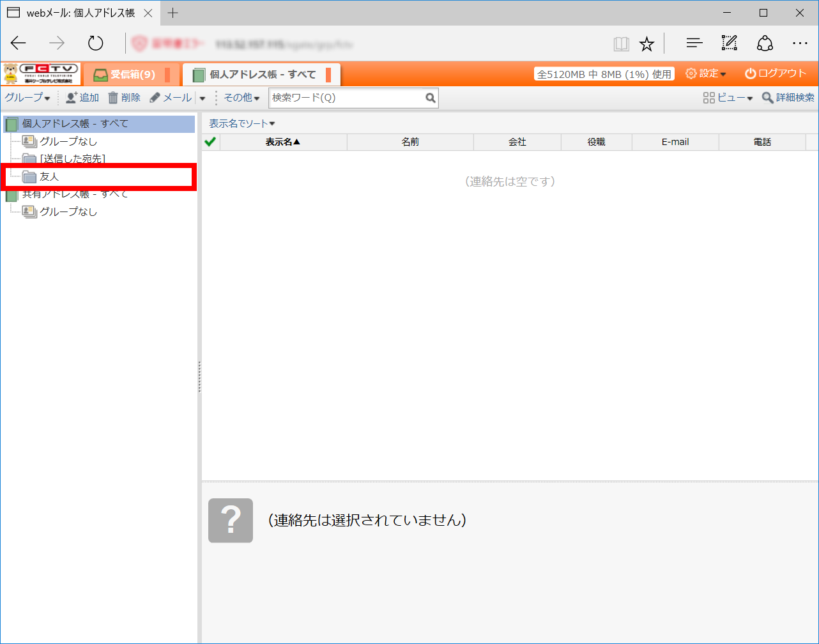Open the browser share icon
Image resolution: width=819 pixels, height=644 pixels.
[x=765, y=43]
